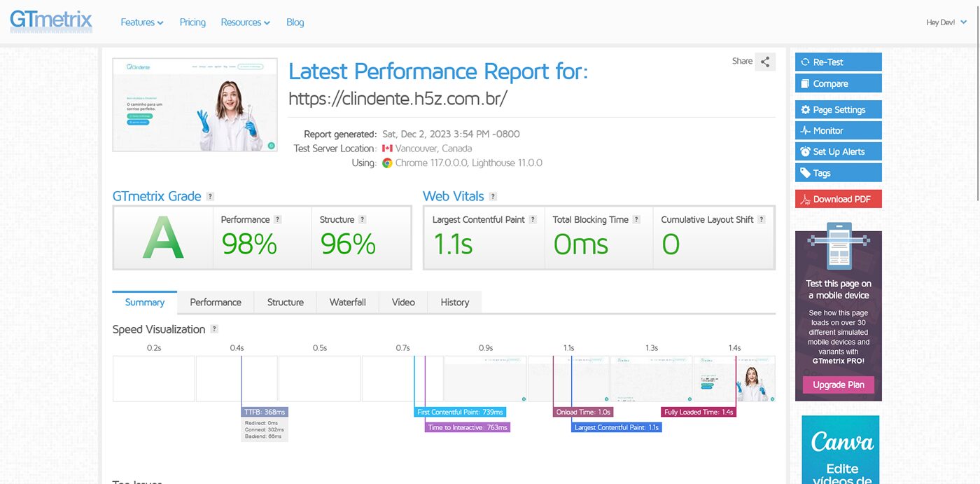Select the History tab
This screenshot has width=980, height=484.
point(454,303)
